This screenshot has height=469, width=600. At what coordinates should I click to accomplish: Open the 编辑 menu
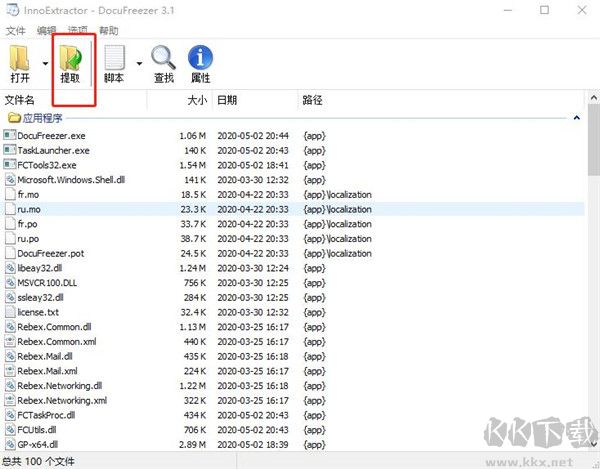tap(47, 31)
